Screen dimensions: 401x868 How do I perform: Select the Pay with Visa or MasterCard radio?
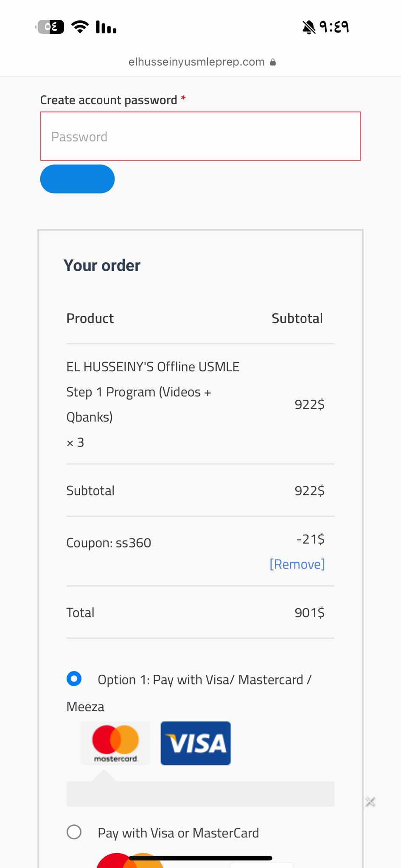tap(74, 832)
